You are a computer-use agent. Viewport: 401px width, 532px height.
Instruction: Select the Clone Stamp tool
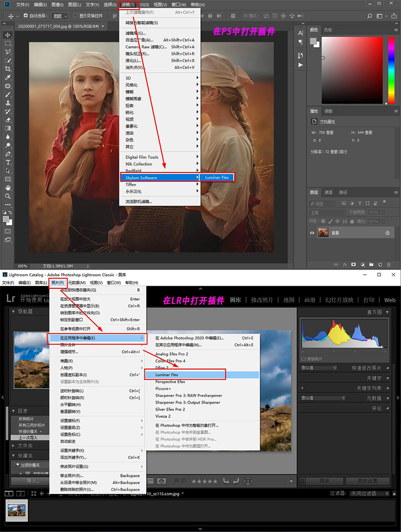click(x=8, y=103)
